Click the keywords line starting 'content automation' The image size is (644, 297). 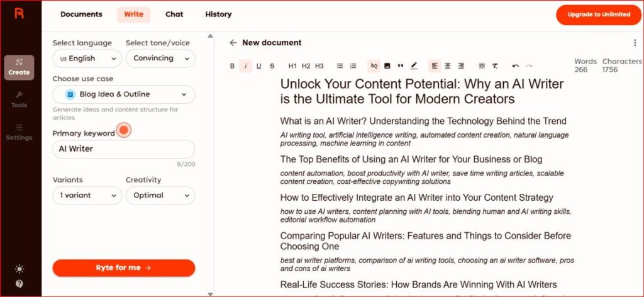422,177
